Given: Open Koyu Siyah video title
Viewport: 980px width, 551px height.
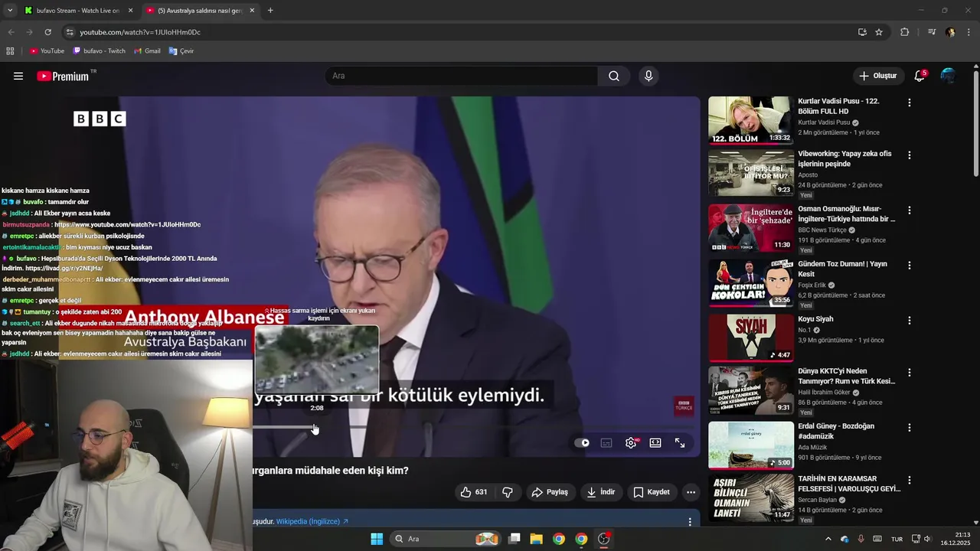Looking at the screenshot, I should tap(815, 319).
